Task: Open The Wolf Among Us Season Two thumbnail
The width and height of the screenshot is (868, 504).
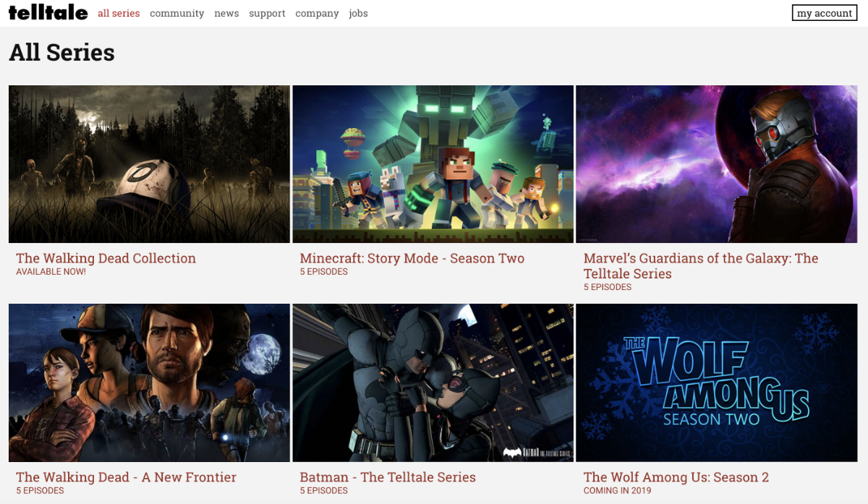Action: (716, 383)
